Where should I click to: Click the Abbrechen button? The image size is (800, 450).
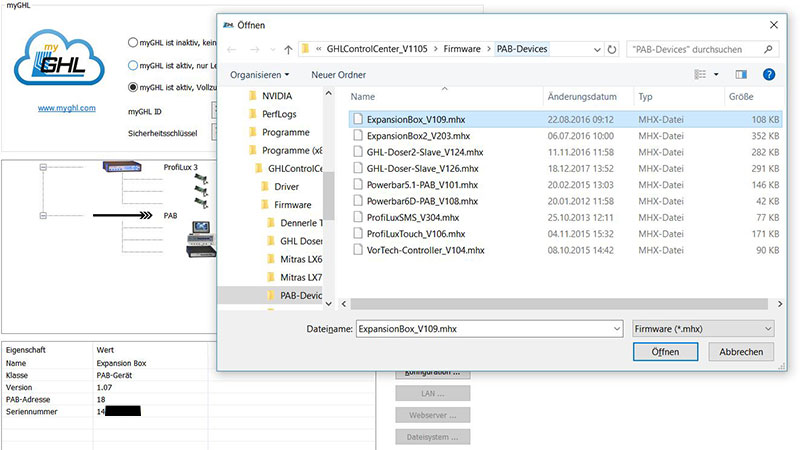coord(741,352)
